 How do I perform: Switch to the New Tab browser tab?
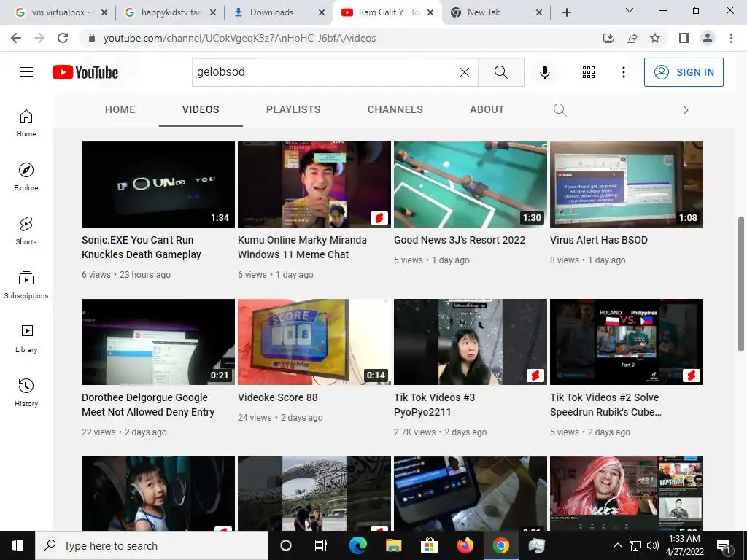tap(484, 12)
